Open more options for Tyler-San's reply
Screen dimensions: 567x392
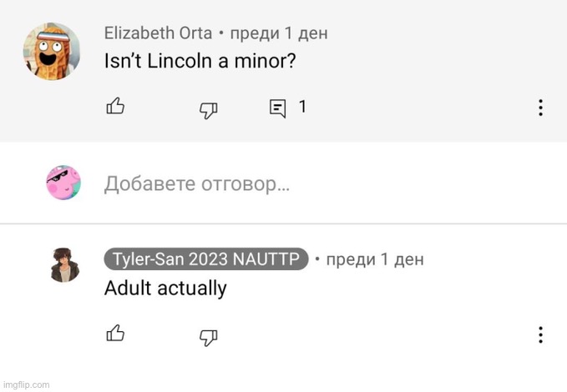point(540,335)
